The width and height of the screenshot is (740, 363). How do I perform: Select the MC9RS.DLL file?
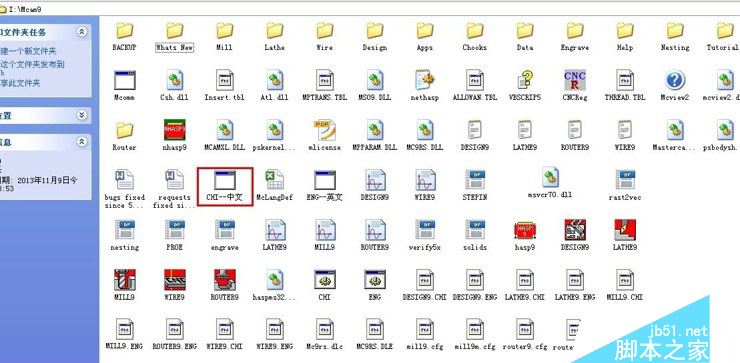(425, 130)
